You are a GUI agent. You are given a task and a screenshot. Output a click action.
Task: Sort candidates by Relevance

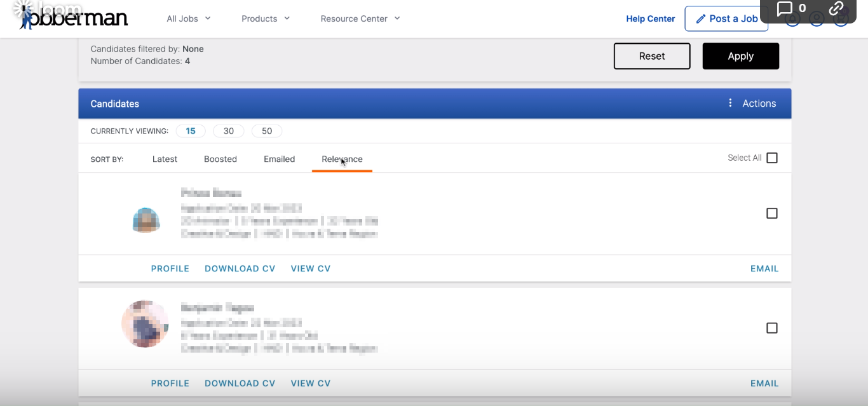342,159
